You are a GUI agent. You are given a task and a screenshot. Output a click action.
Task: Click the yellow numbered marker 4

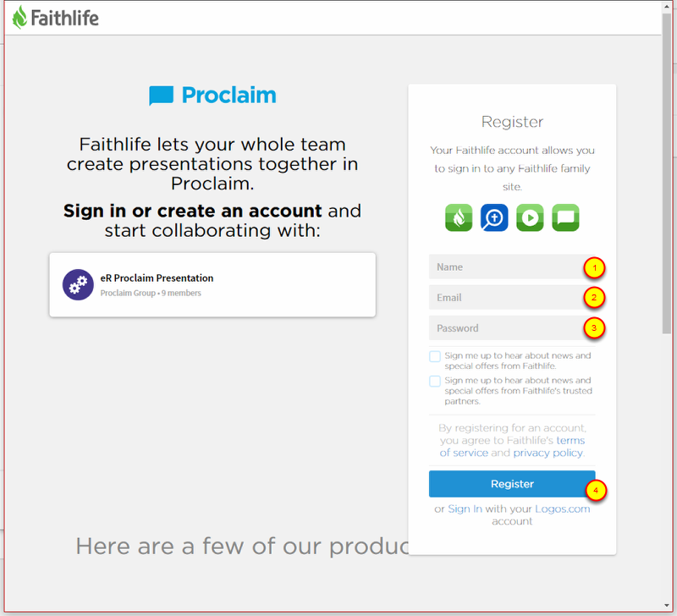(x=596, y=490)
